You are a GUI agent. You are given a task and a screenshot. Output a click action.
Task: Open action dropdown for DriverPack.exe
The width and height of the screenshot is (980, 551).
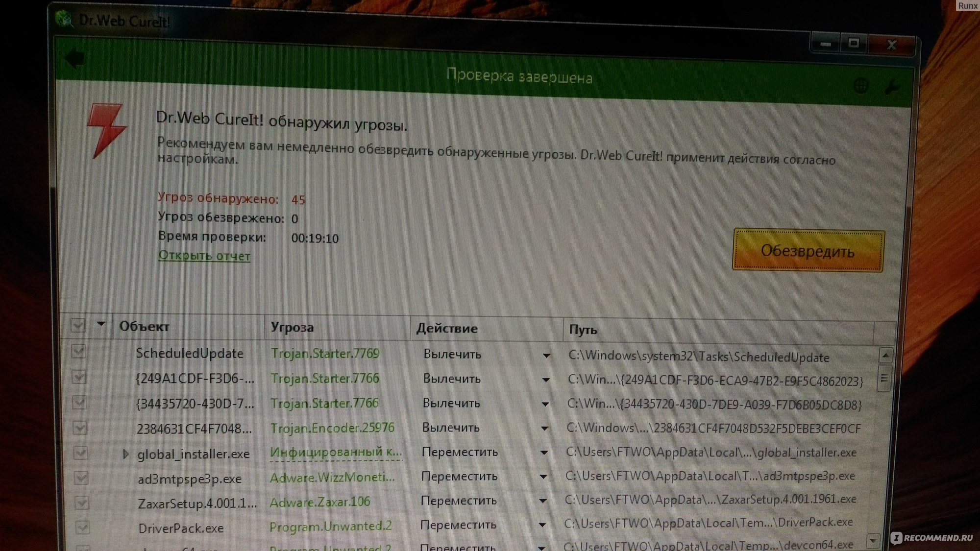pos(542,525)
